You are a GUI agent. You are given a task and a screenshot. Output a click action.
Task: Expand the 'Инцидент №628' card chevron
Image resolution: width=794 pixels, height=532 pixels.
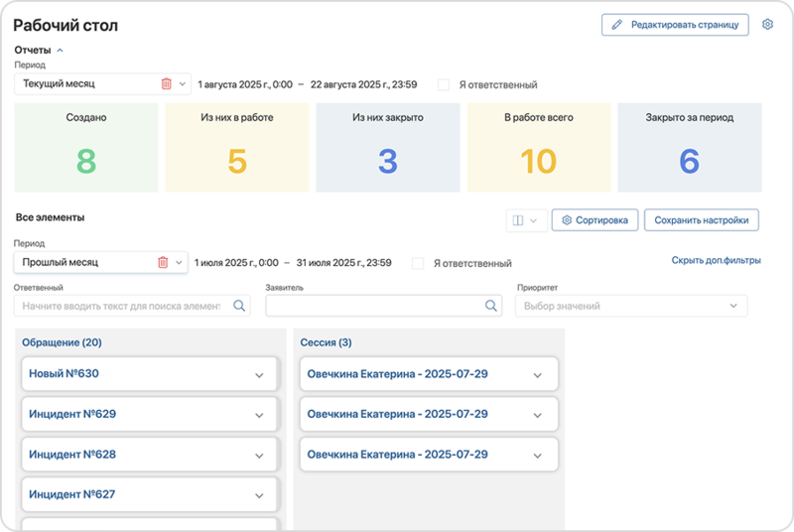pos(259,455)
